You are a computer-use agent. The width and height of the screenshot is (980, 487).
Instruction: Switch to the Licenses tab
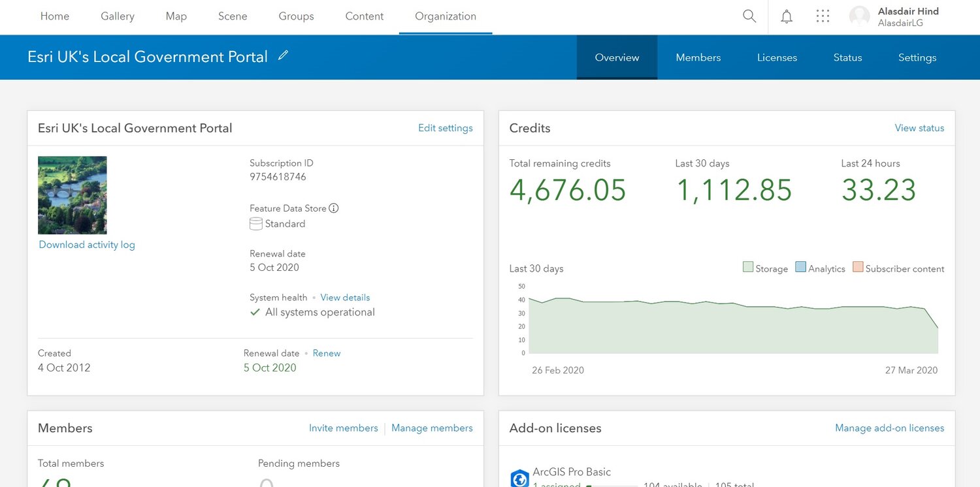[x=777, y=57]
